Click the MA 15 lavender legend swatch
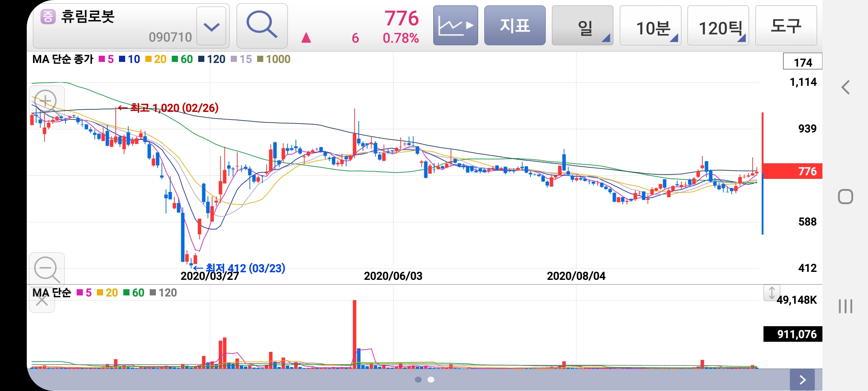Screen dimensions: 868x391 click(234, 59)
